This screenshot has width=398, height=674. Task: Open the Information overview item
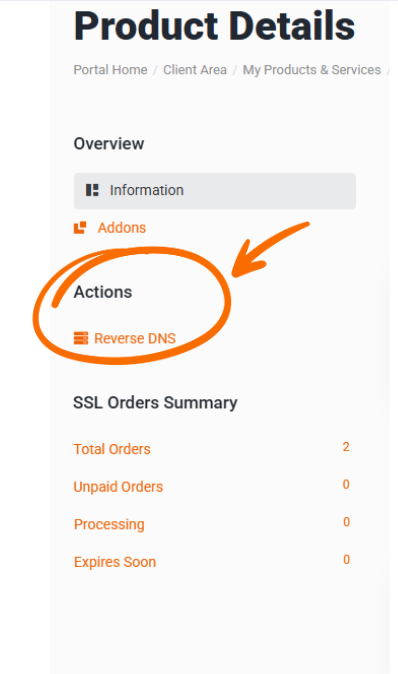[214, 191]
